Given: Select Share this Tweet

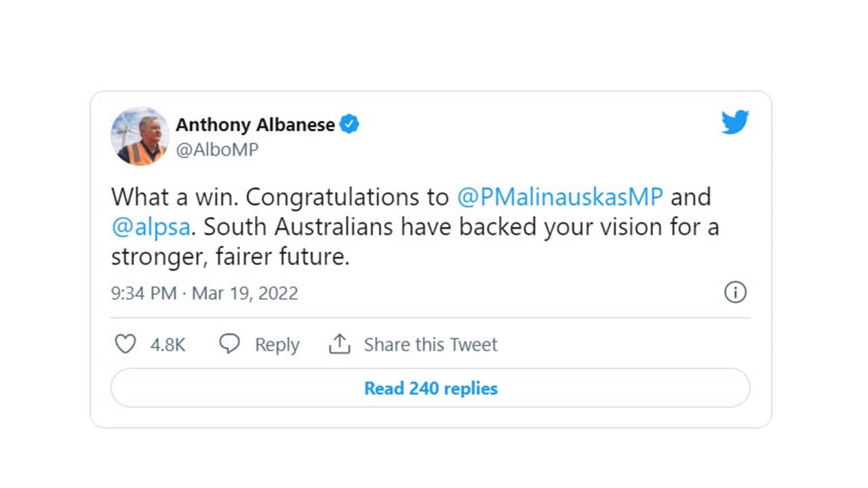Looking at the screenshot, I should (431, 344).
